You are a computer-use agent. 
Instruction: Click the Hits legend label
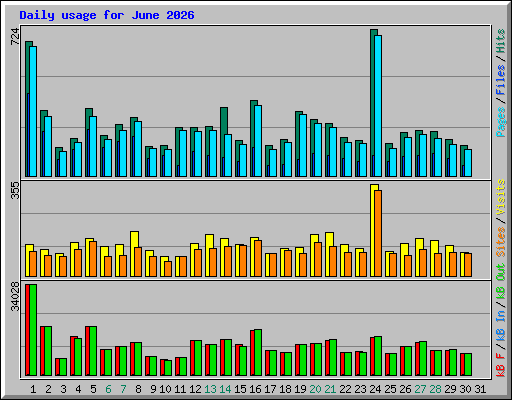(x=500, y=41)
